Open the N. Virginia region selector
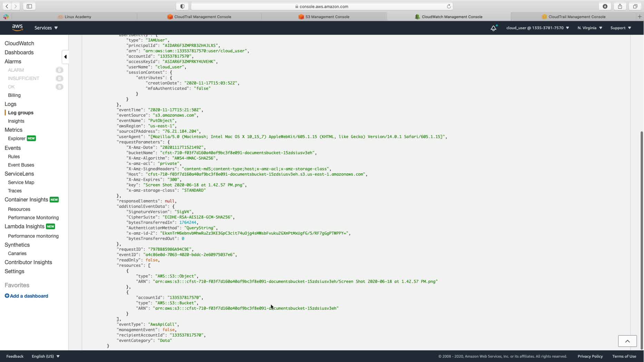Viewport: 644px width, 362px height. click(x=590, y=28)
